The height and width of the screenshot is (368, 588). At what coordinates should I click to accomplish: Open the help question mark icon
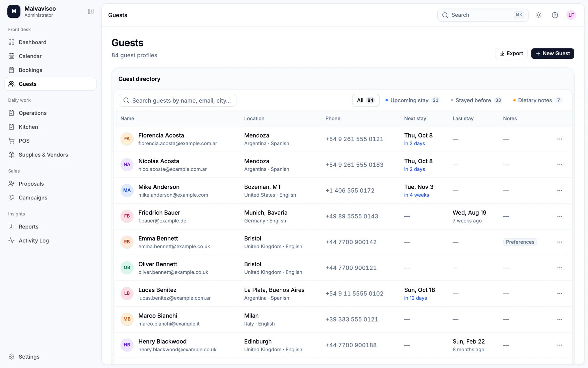tap(555, 15)
